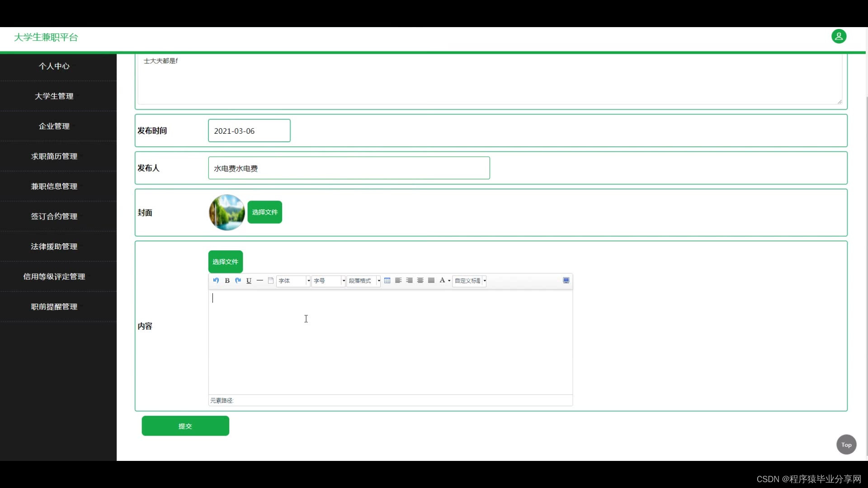Image resolution: width=868 pixels, height=488 pixels.
Task: Insert a horizontal line in the editor
Action: point(260,281)
